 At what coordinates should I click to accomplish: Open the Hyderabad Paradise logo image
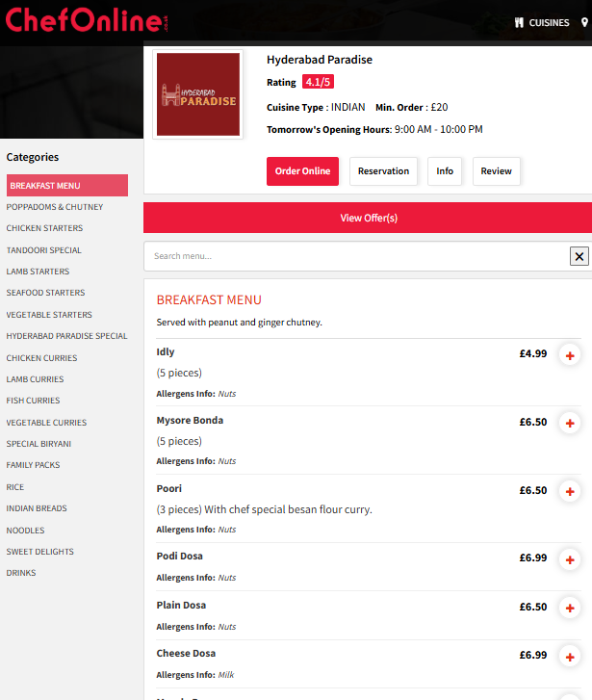point(197,94)
